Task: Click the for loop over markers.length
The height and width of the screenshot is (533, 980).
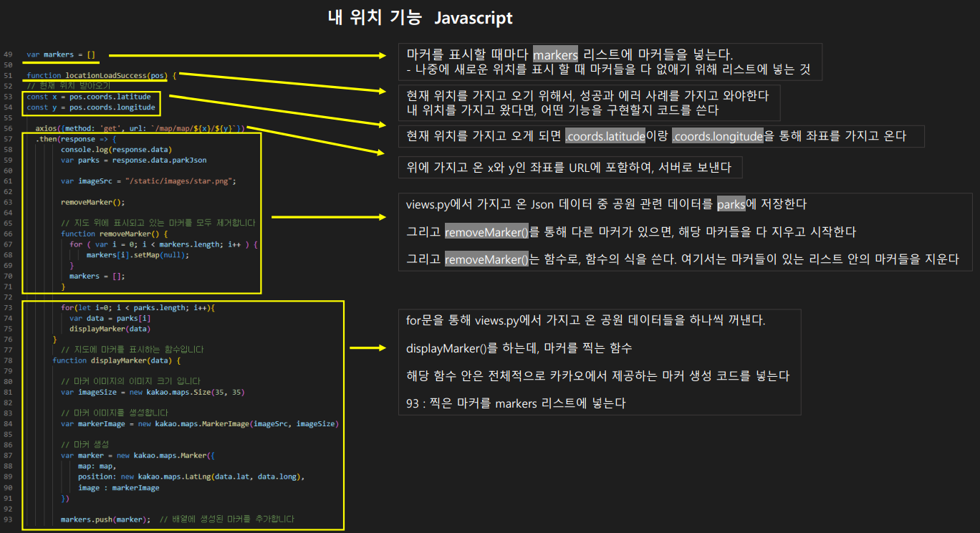Action: [x=163, y=244]
